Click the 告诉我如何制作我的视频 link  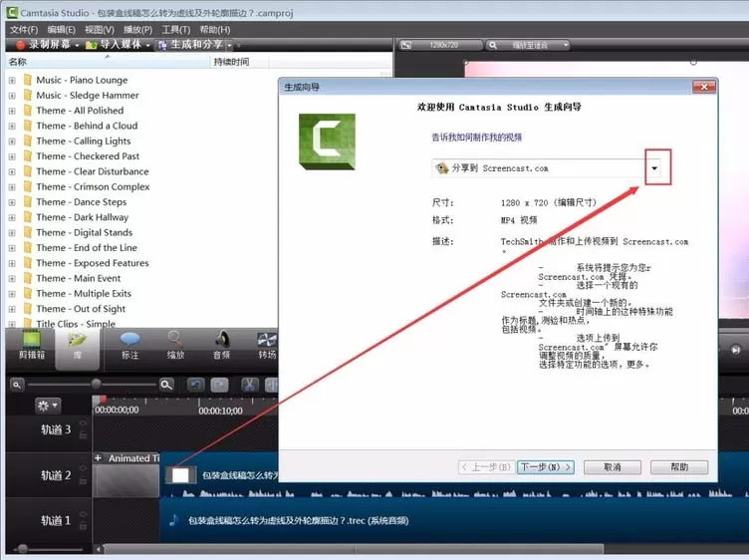point(477,138)
